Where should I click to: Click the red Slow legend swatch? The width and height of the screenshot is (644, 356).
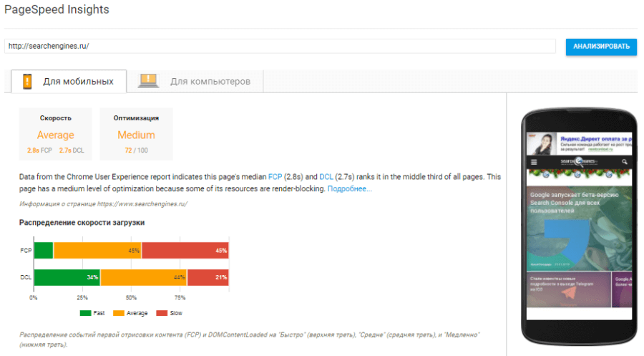pos(162,313)
